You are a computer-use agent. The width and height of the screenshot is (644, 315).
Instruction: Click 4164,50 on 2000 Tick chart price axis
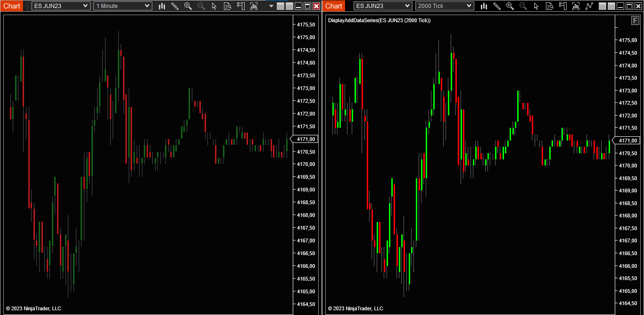pyautogui.click(x=628, y=303)
